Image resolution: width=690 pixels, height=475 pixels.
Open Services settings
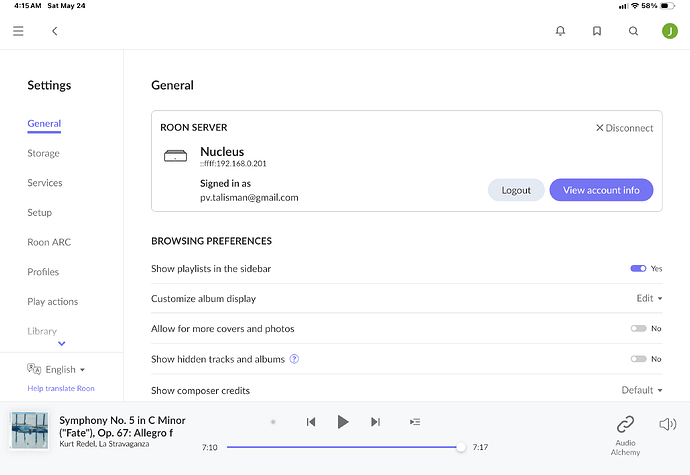point(44,183)
